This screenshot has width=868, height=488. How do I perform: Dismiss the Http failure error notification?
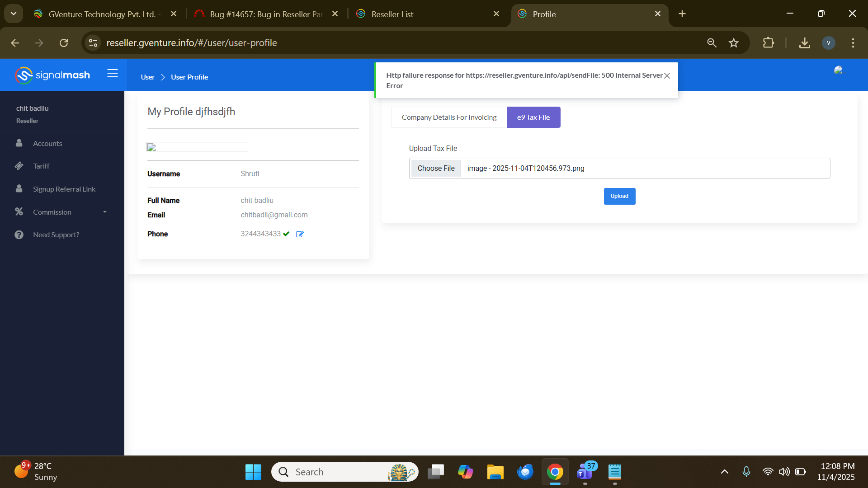pyautogui.click(x=667, y=75)
